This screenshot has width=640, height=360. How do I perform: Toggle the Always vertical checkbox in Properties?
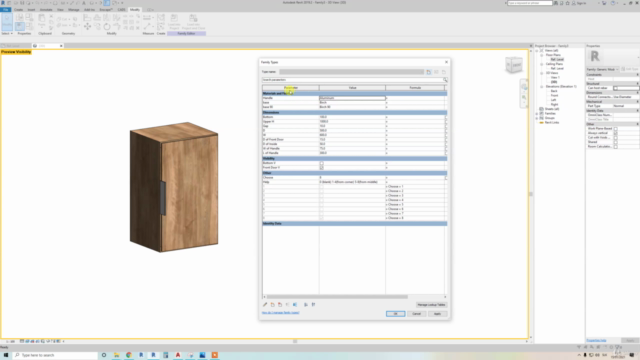(616, 133)
